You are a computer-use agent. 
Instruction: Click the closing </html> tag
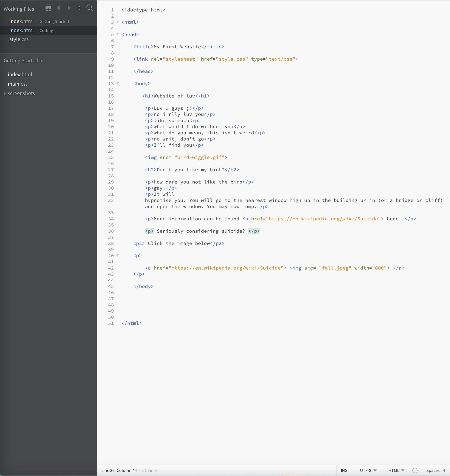(131, 323)
